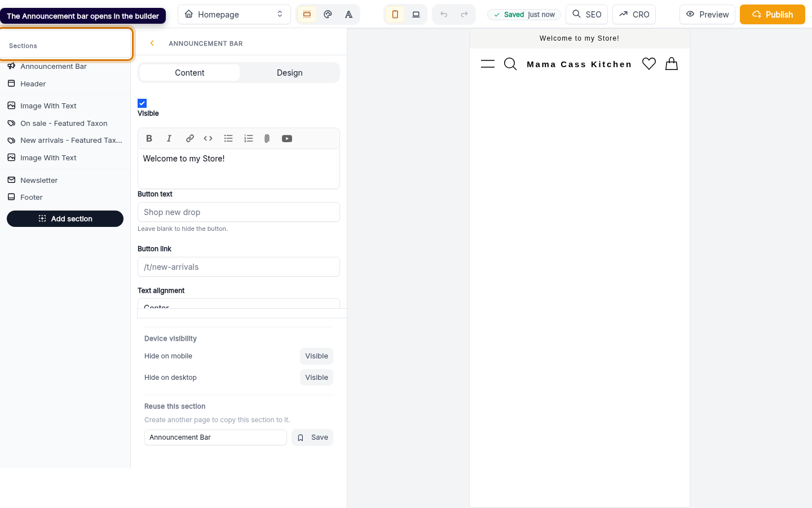Click the Button link input field
This screenshot has width=812, height=508.
[239, 267]
